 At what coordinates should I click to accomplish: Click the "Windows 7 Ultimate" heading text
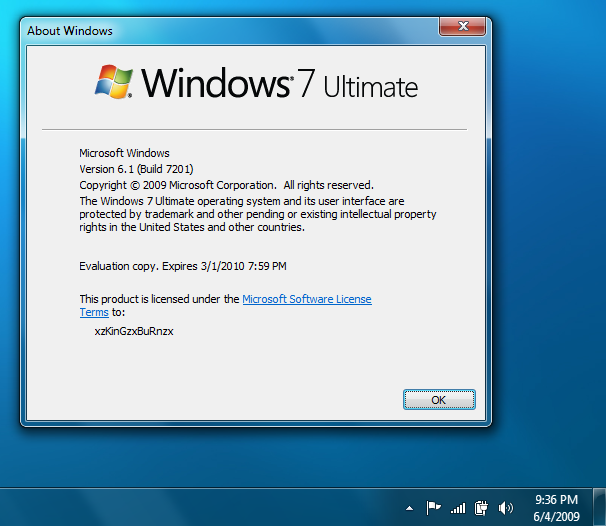click(279, 83)
